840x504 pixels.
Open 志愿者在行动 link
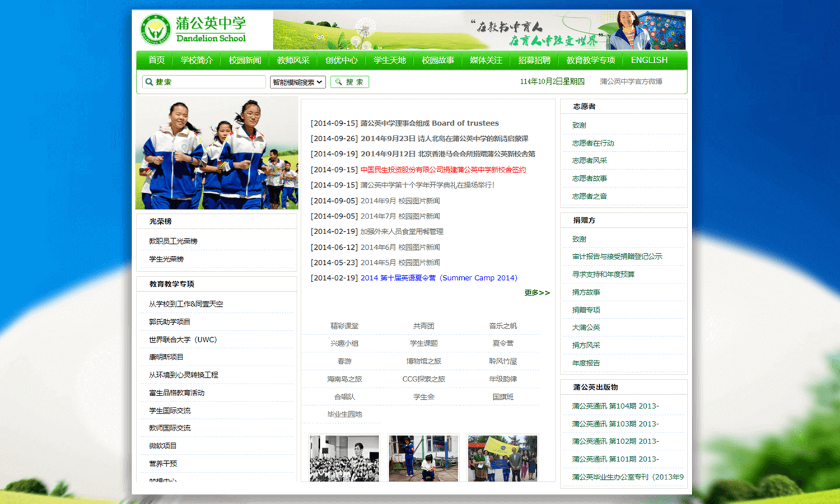click(x=593, y=143)
